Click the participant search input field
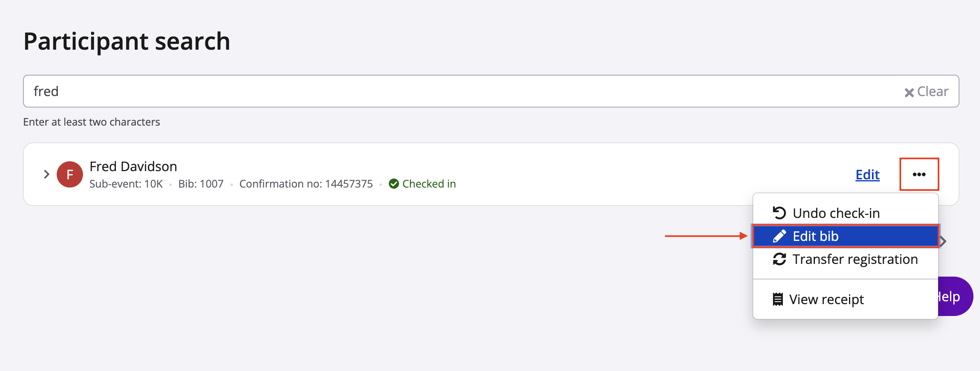Screen dimensions: 980x371 (x=452, y=91)
